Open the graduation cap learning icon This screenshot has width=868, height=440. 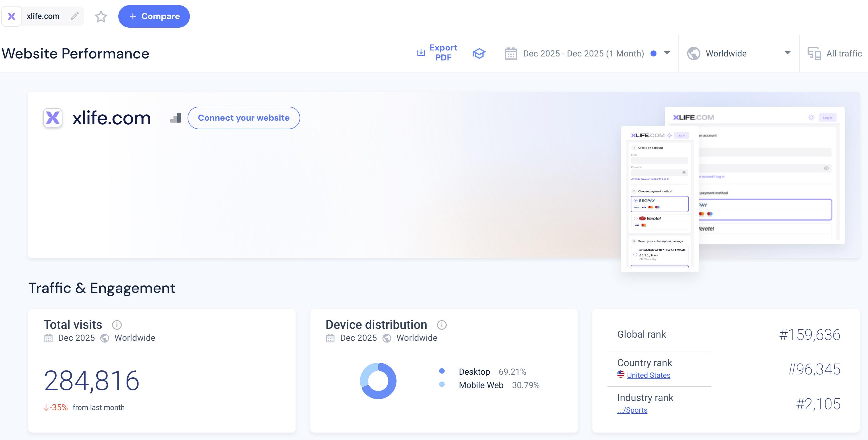click(479, 53)
